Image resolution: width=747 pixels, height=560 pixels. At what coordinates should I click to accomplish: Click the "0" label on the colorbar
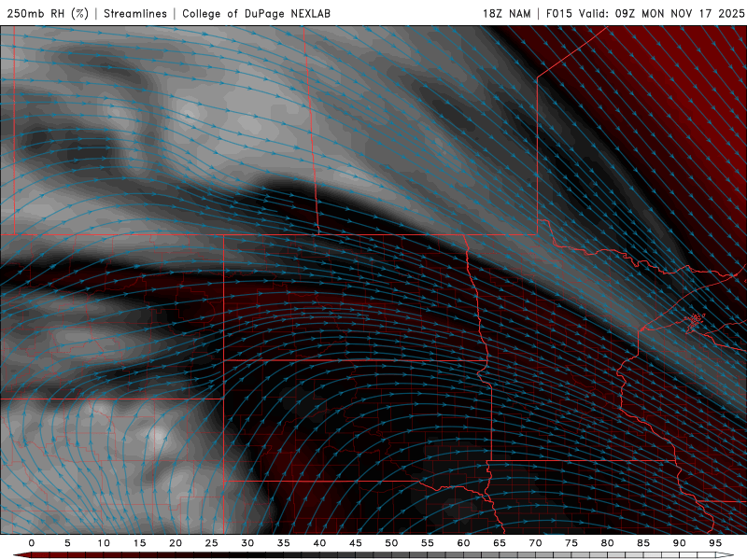[32, 543]
